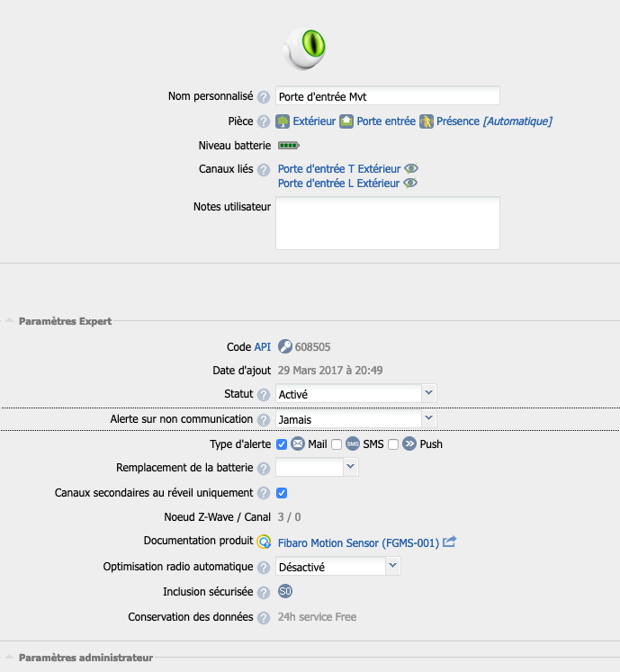Click the Nom personnalisé text field
Image resolution: width=620 pixels, height=672 pixels.
click(x=387, y=96)
